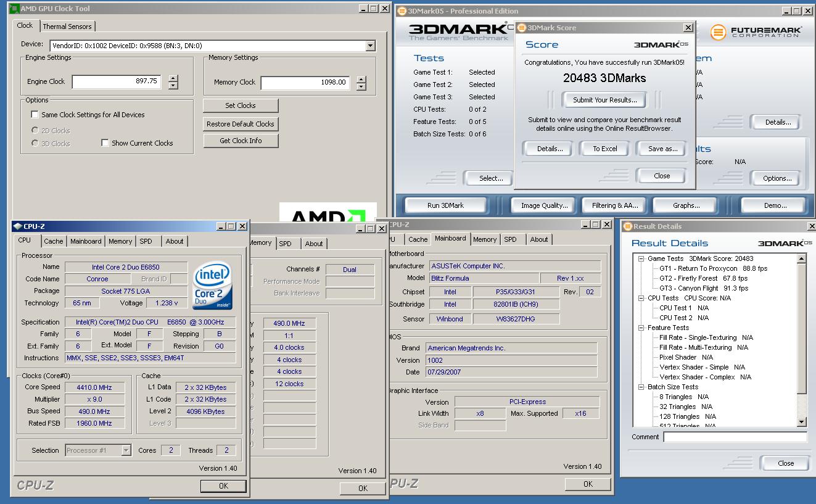Click Submit Your Results button
Screen dimensions: 816x504
(605, 100)
